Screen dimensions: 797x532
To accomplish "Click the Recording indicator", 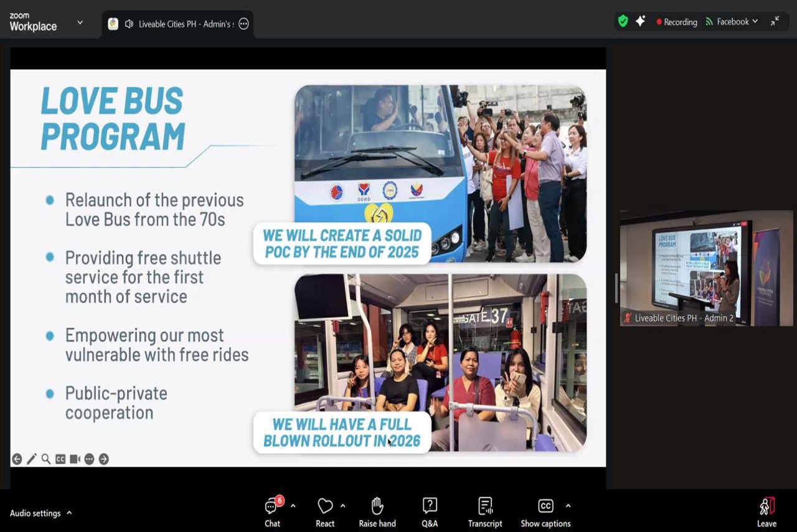I will coord(676,22).
